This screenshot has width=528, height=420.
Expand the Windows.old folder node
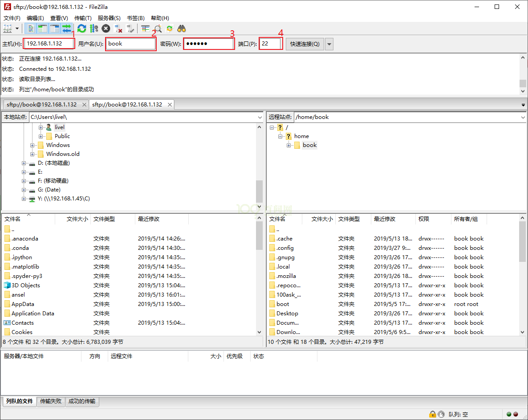point(32,154)
